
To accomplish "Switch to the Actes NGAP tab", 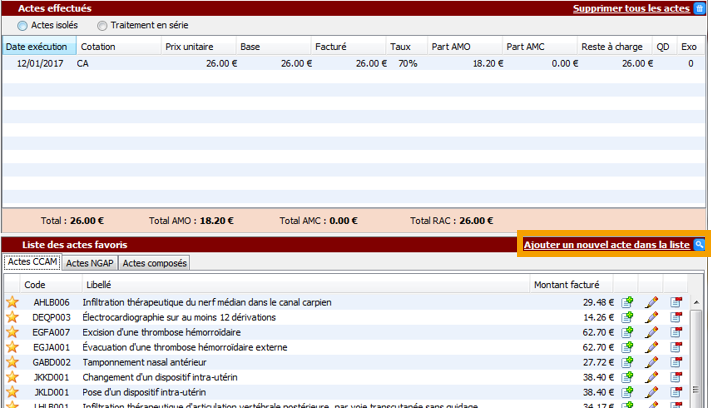I will coord(89,263).
